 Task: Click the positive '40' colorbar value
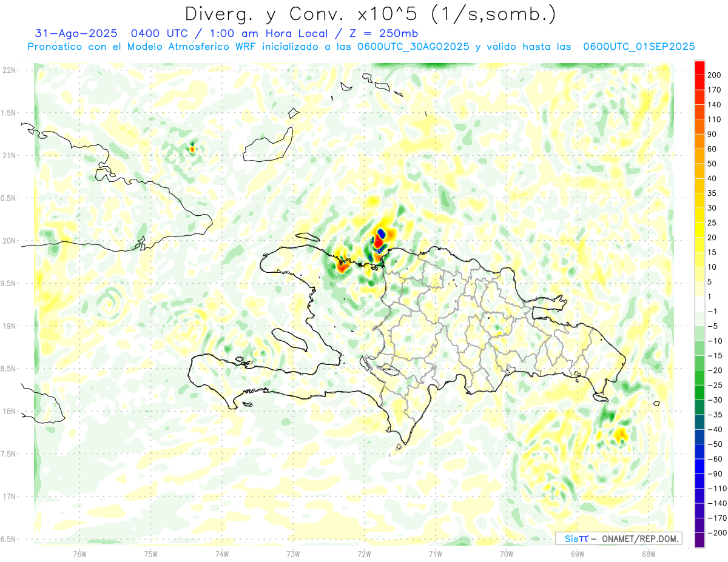coord(712,178)
